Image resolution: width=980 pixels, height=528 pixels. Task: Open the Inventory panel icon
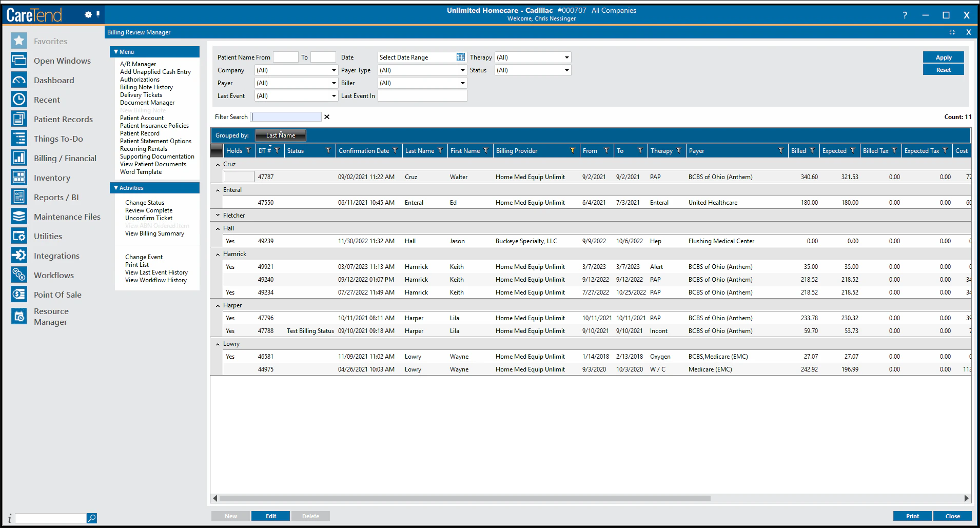19,177
